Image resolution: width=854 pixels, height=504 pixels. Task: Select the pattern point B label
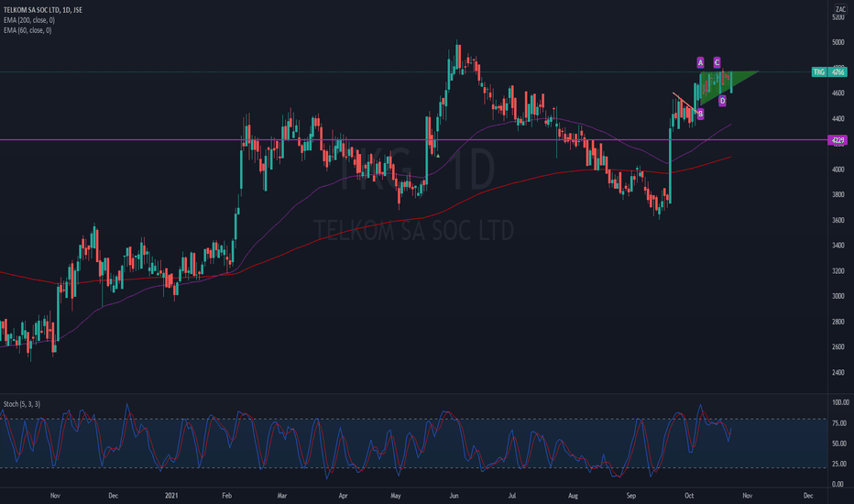pos(700,114)
